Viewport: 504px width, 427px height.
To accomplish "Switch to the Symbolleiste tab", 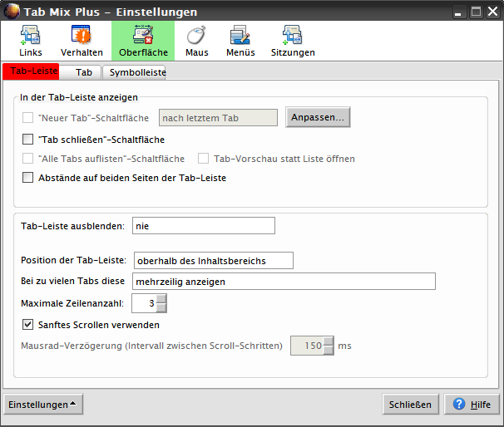I will [134, 72].
